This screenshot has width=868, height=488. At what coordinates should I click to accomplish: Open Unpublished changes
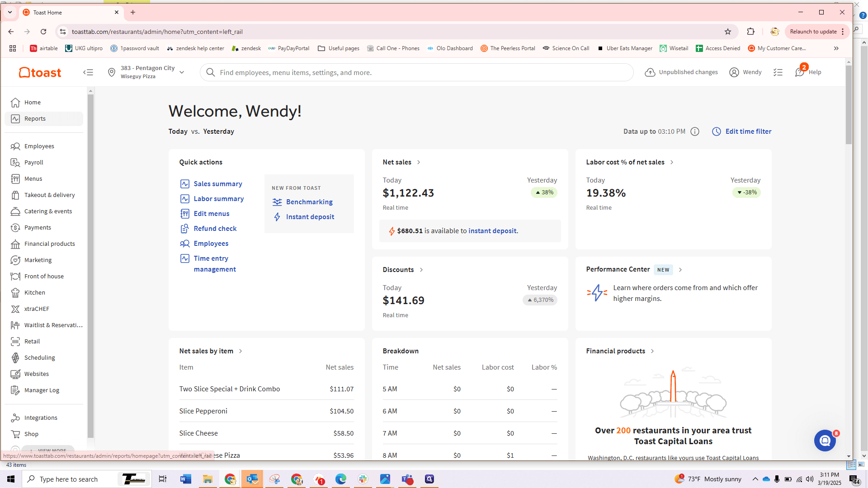tap(681, 72)
